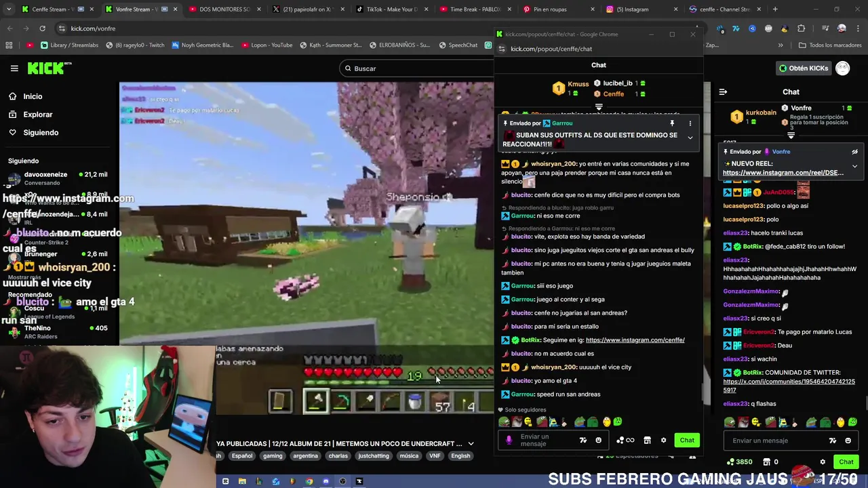Open the Todos los marcadores bookmarks folder
The width and height of the screenshot is (868, 488).
(x=830, y=45)
